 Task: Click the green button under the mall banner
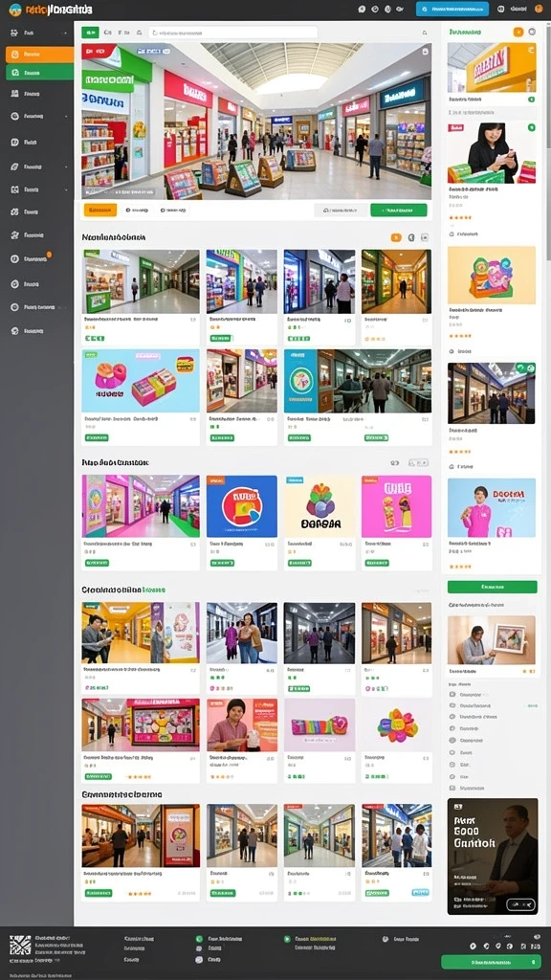(398, 210)
